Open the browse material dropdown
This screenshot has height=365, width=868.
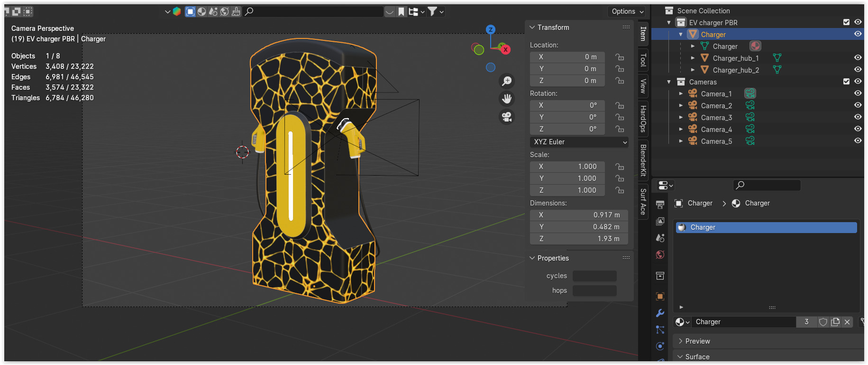click(682, 322)
